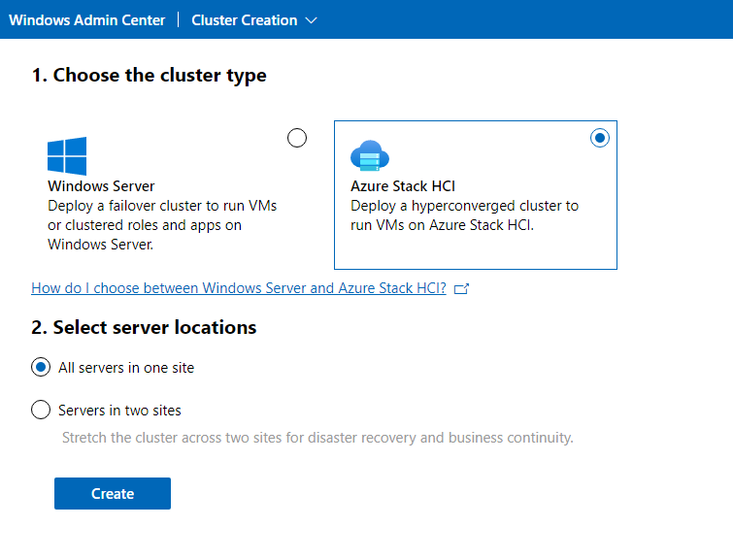
Task: Click the external link icon beside help link
Action: point(462,288)
